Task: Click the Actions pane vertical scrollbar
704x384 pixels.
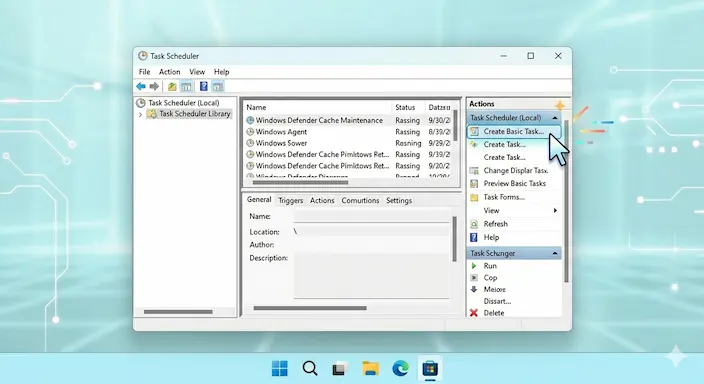Action: 567,201
